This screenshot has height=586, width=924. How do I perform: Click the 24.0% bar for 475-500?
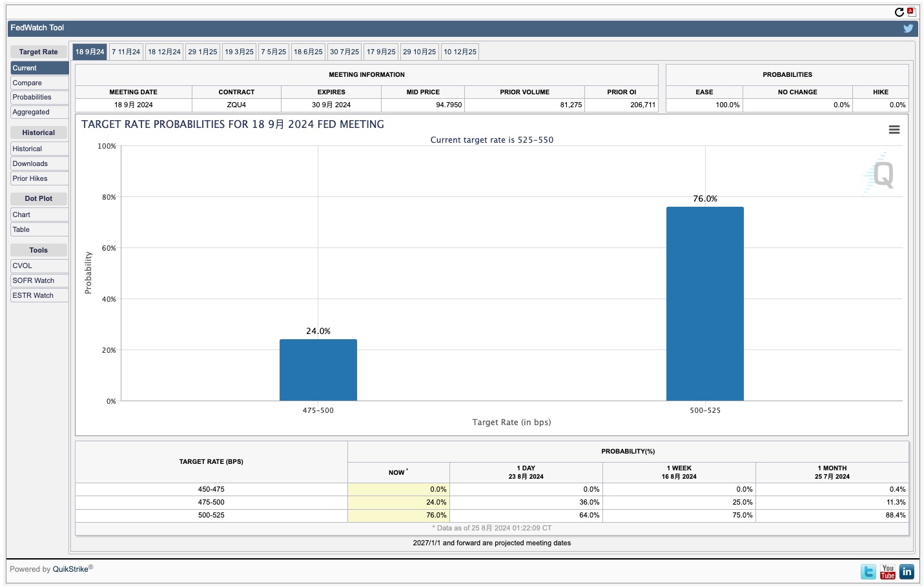pos(318,370)
